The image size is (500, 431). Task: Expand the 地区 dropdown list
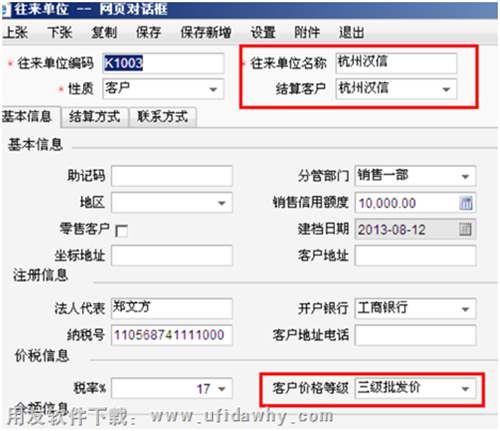(222, 203)
